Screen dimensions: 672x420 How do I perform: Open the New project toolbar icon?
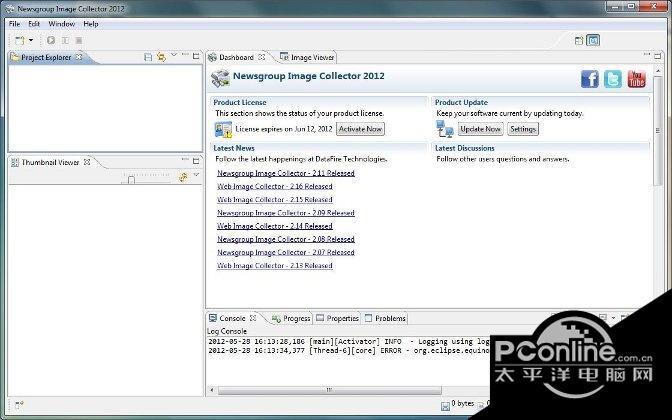tap(20, 40)
